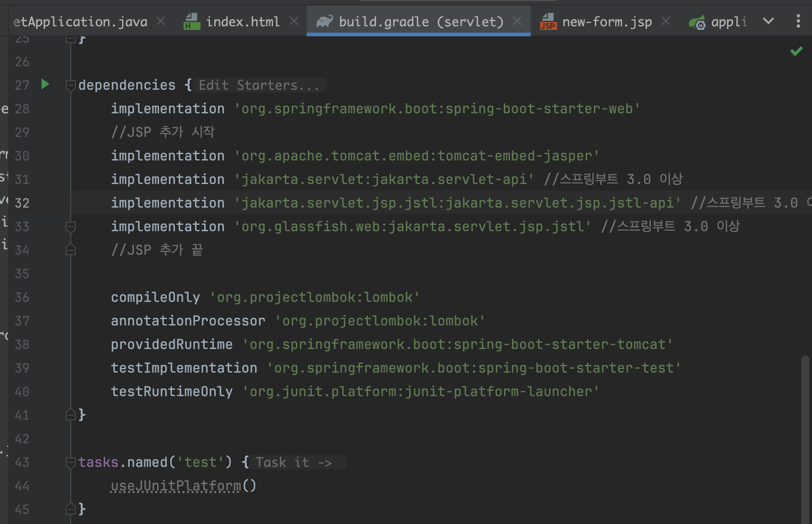
Task: Click the Edit Starters... inlay hint
Action: click(259, 85)
